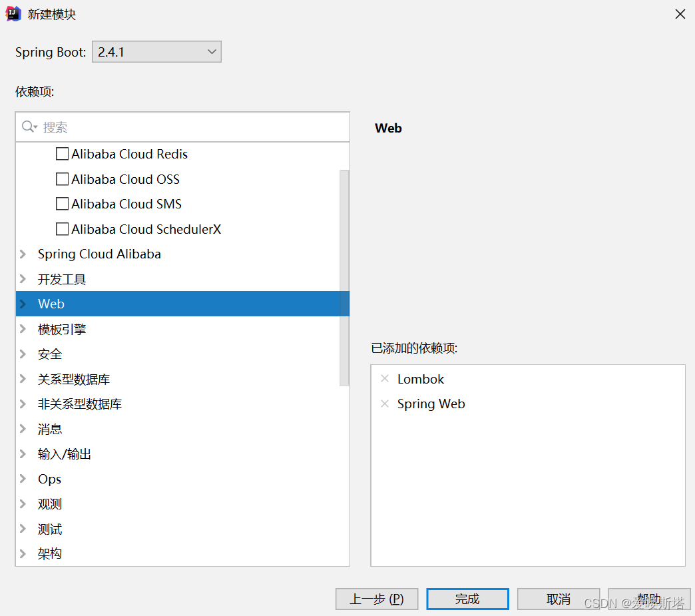Select Alibaba Cloud OSS label

pos(125,179)
